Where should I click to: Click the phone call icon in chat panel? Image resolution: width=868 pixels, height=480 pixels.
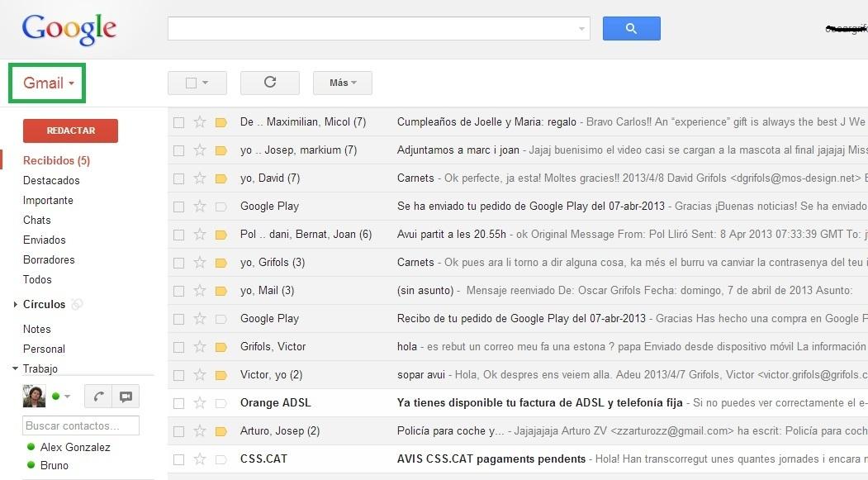98,397
